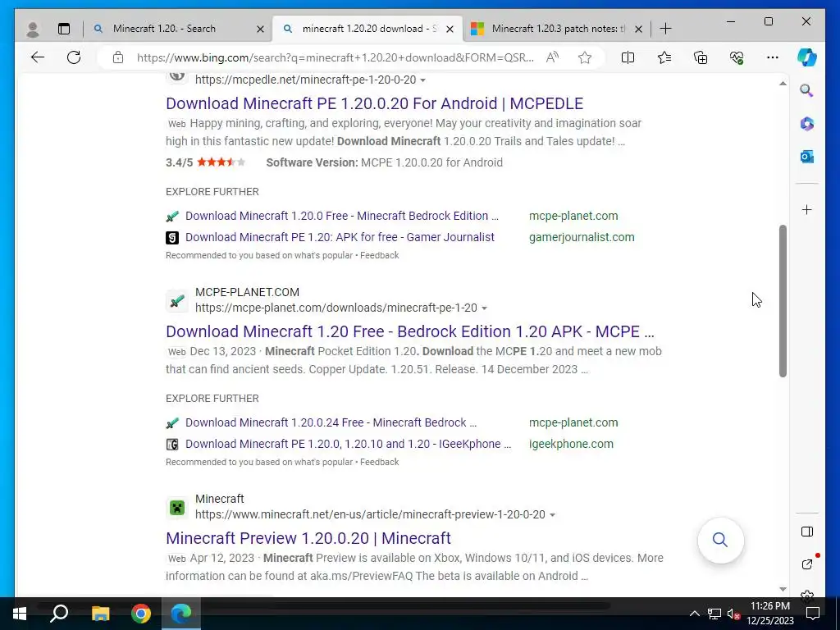Activate Read aloud icon in address bar

(552, 57)
